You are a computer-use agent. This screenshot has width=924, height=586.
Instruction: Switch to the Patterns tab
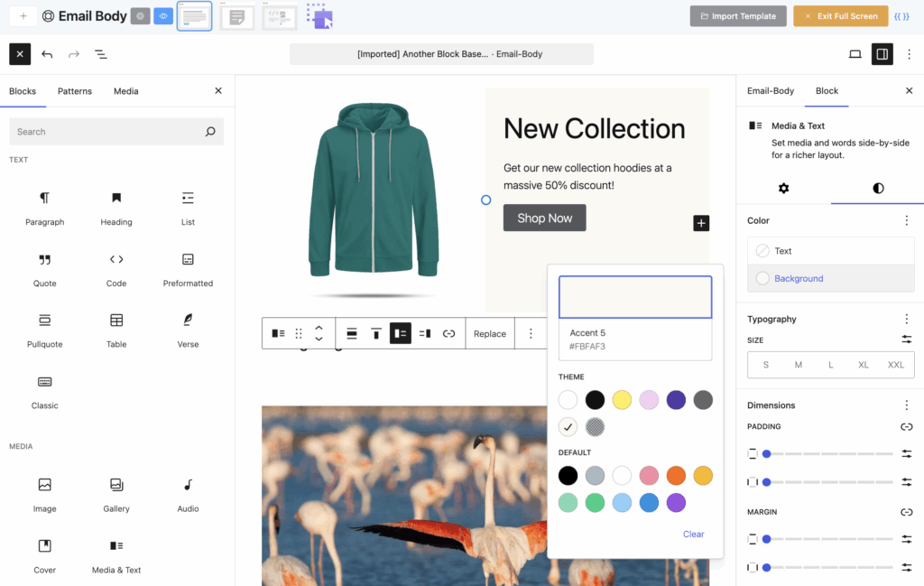pyautogui.click(x=75, y=91)
